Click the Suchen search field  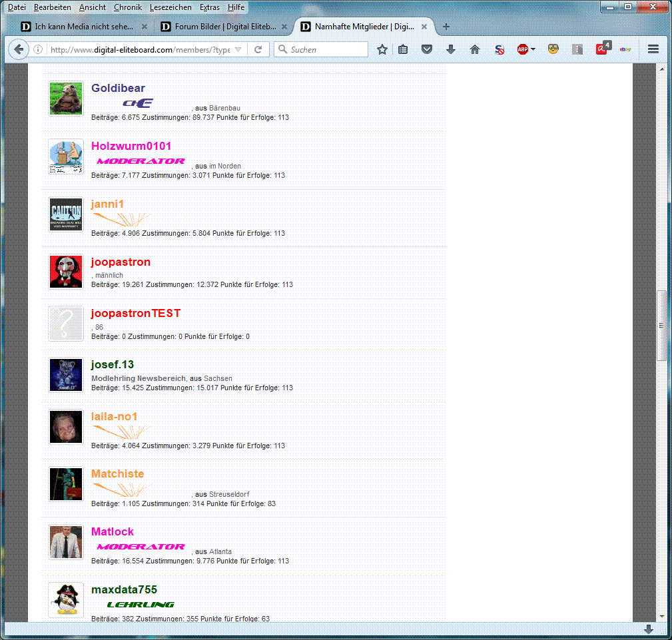tap(321, 49)
